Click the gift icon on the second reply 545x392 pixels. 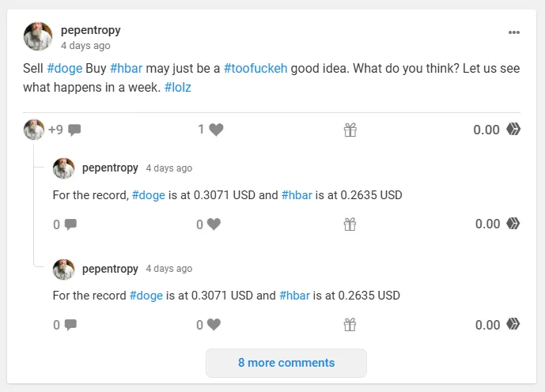350,325
